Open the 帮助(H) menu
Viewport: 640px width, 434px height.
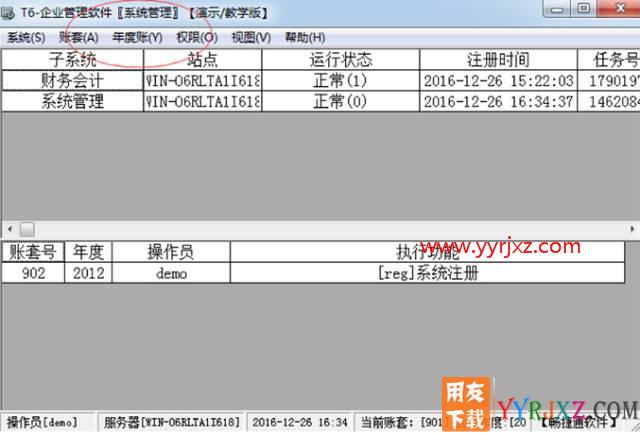[305, 38]
